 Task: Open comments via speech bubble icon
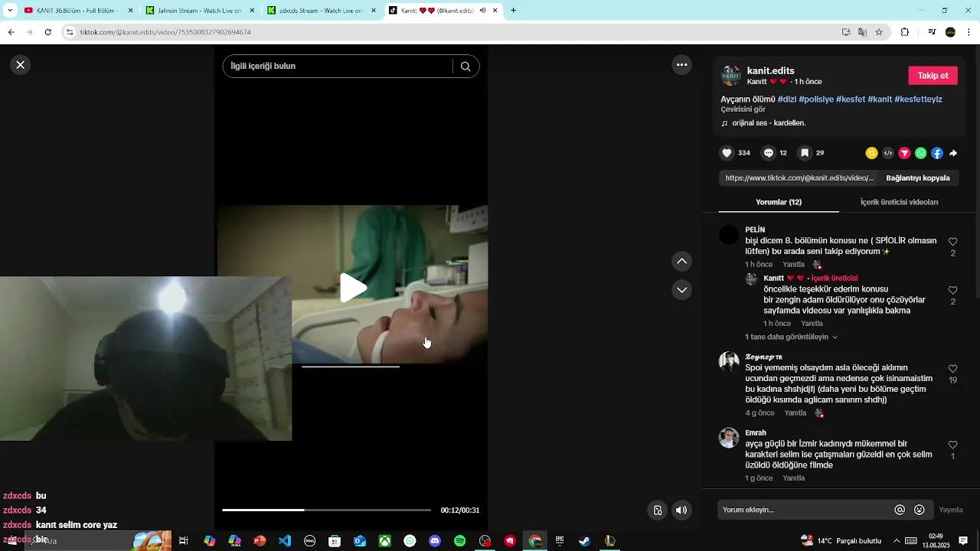point(769,153)
